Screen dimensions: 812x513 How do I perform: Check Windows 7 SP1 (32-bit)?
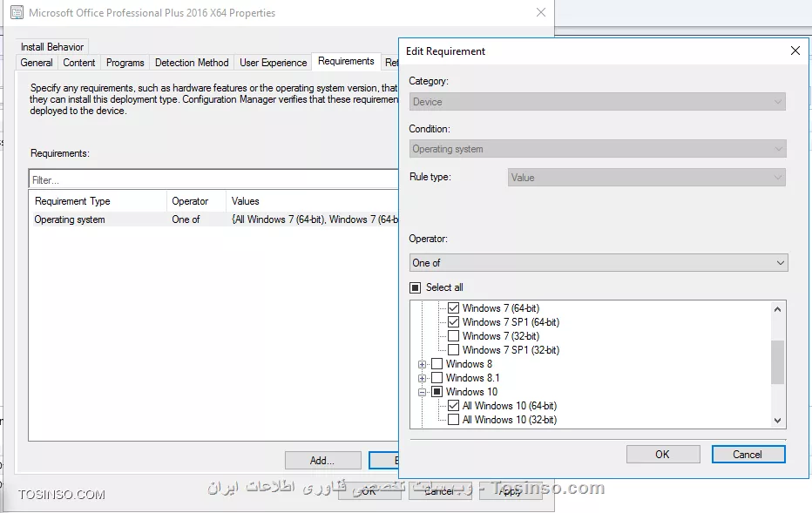453,350
